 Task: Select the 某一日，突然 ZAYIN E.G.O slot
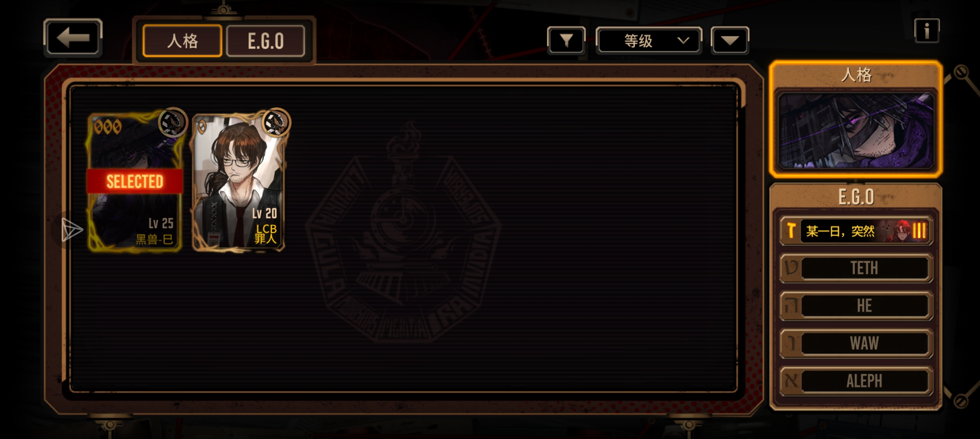pyautogui.click(x=856, y=231)
